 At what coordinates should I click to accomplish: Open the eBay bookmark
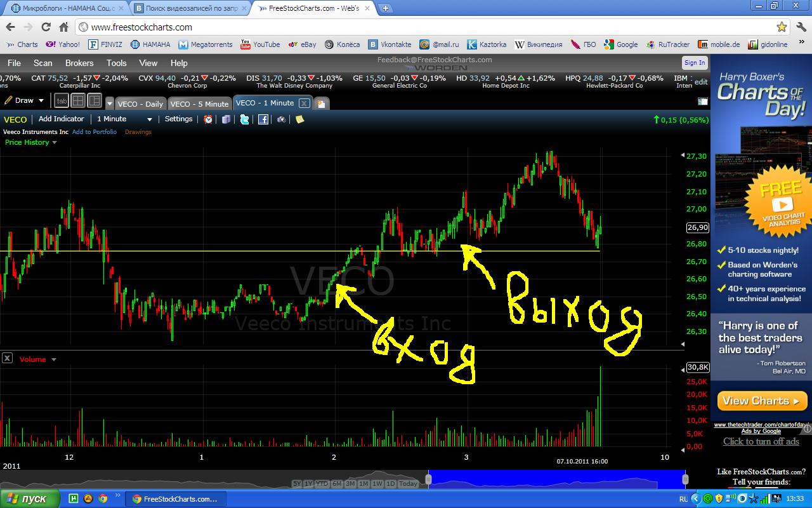[x=302, y=44]
